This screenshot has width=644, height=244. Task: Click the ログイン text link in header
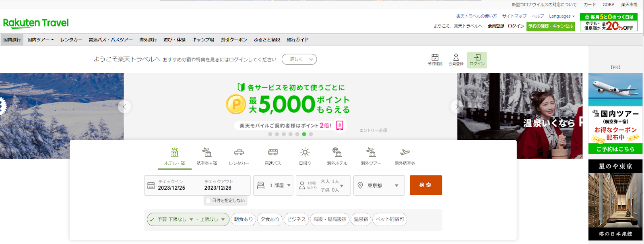click(516, 26)
